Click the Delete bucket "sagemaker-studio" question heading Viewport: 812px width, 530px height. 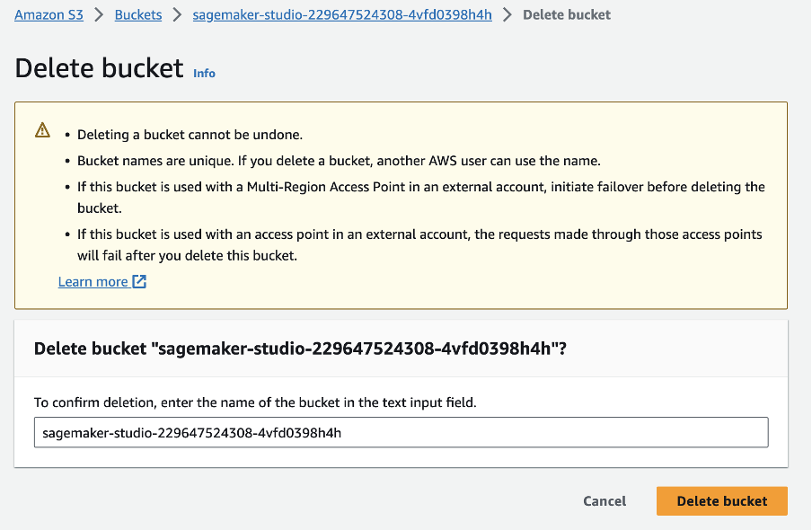point(300,349)
